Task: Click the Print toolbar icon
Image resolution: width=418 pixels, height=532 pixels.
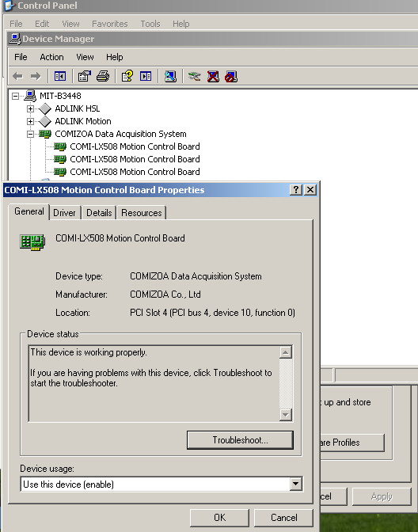Action: (x=103, y=76)
